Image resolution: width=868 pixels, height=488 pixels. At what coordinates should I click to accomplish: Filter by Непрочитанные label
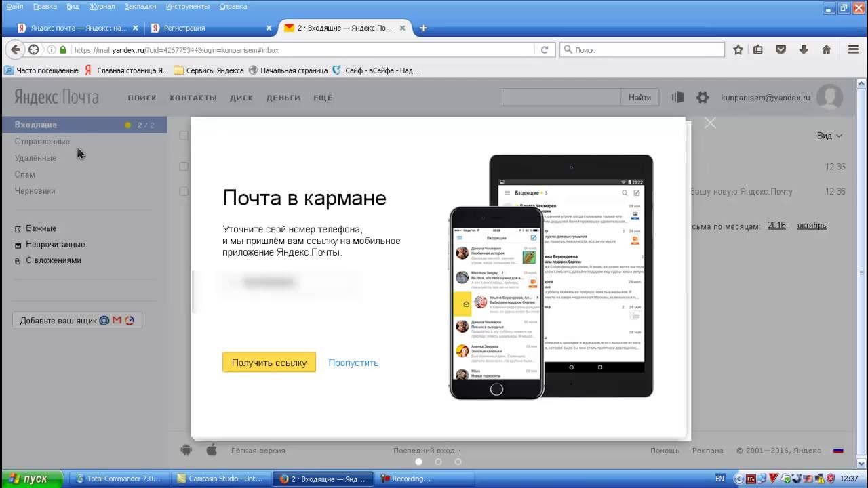55,245
